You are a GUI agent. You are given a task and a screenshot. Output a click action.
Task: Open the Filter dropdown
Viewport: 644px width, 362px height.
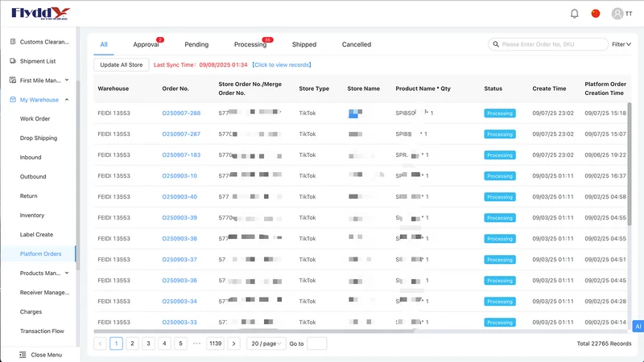(x=621, y=44)
